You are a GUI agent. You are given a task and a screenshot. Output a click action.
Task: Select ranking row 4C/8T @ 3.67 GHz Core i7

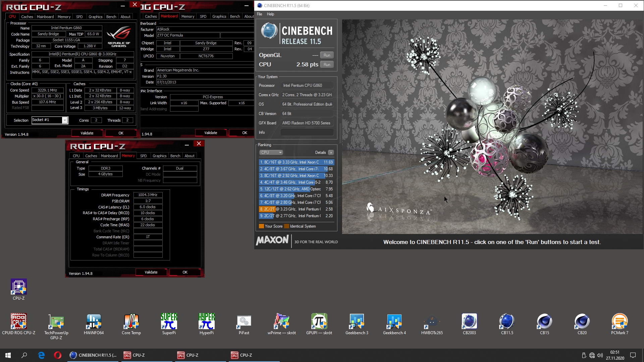click(x=296, y=169)
